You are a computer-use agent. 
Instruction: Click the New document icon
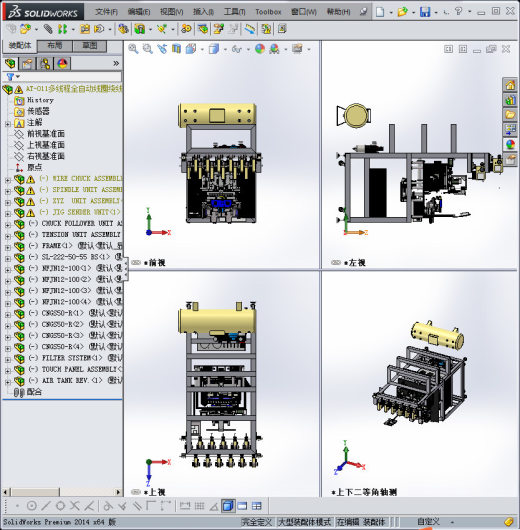[x=380, y=12]
